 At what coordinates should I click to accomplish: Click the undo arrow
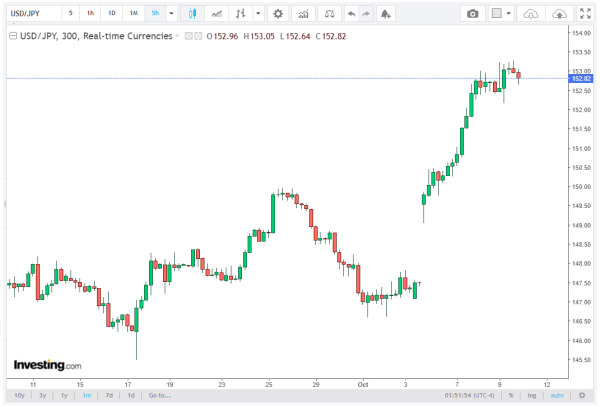click(x=350, y=14)
